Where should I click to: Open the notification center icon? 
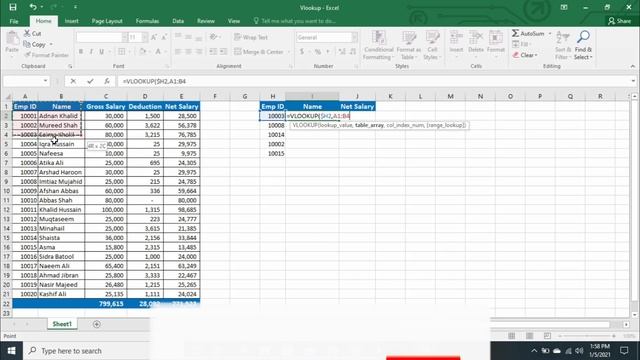[624, 351]
